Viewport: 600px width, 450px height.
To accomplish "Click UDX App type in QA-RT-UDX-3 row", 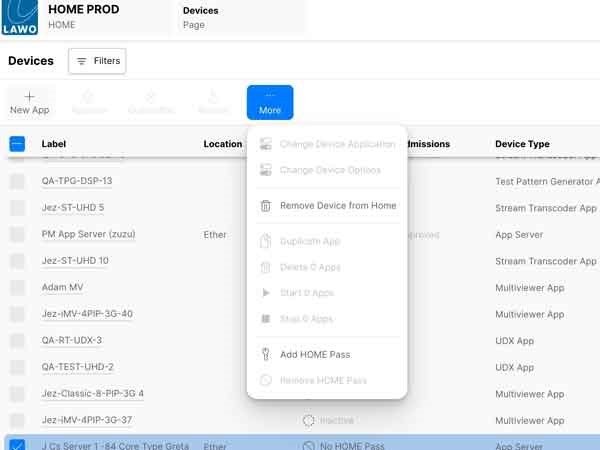I will click(x=514, y=341).
